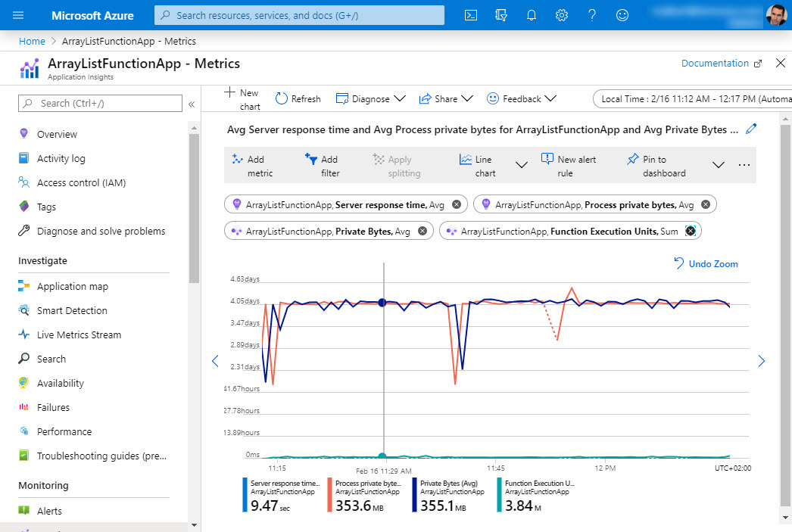Click the Live Metrics Stream icon
This screenshot has height=532, width=792.
pos(23,334)
